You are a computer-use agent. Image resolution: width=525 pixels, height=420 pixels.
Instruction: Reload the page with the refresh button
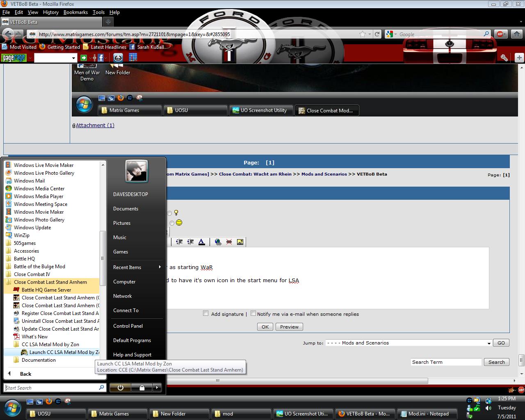[377, 34]
